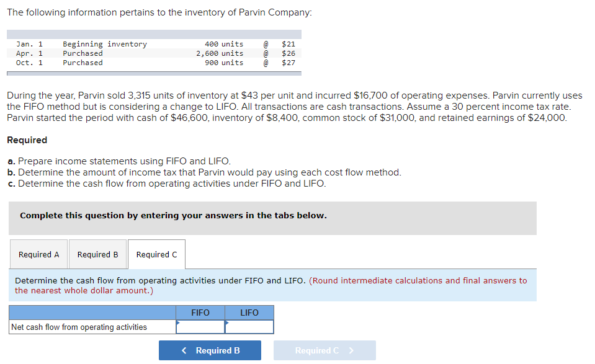Click requirement a about income statements
Viewport: 595px width, 364px height.
pyautogui.click(x=119, y=161)
